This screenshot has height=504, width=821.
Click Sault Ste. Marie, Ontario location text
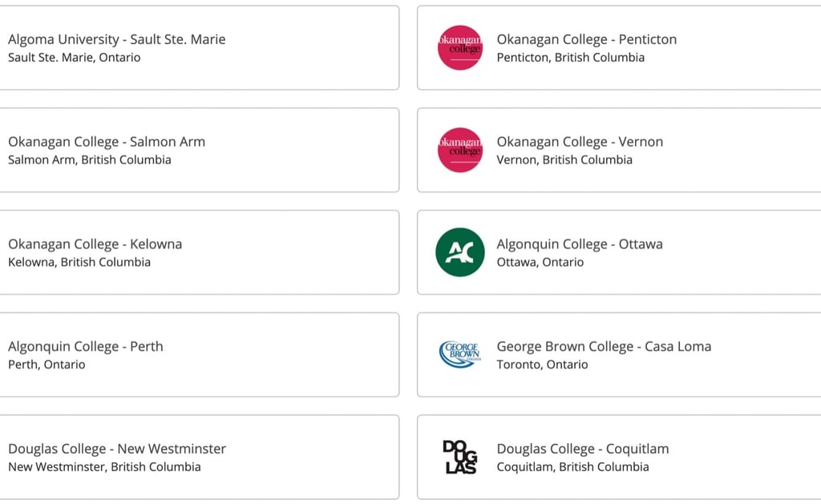point(74,58)
